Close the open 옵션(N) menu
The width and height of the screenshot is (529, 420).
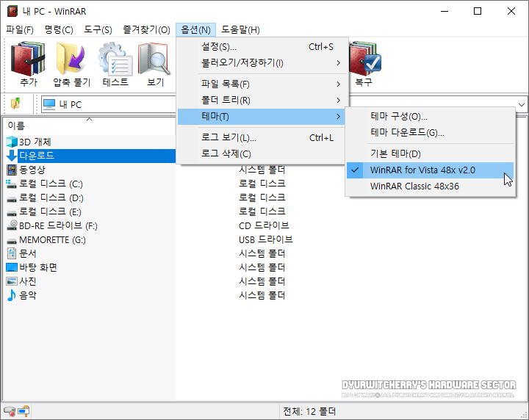coord(195,29)
